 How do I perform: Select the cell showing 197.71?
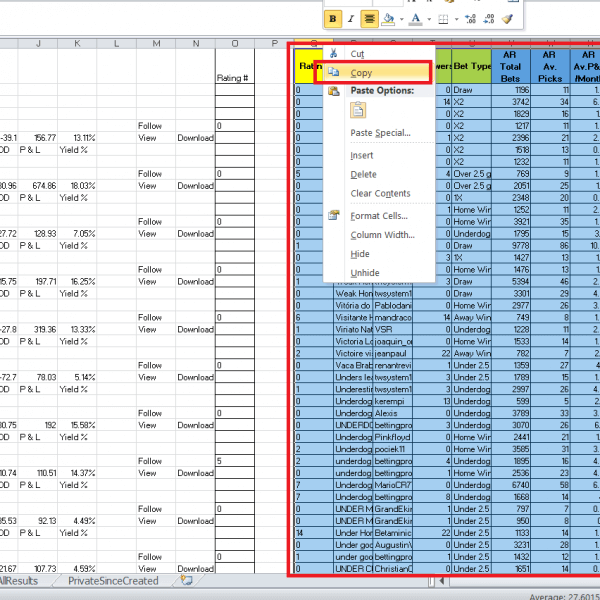click(38, 282)
